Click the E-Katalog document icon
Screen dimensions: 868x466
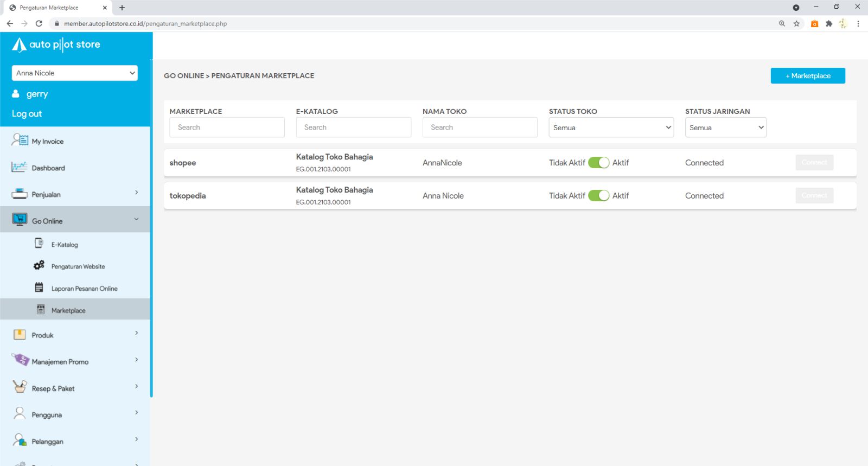39,243
